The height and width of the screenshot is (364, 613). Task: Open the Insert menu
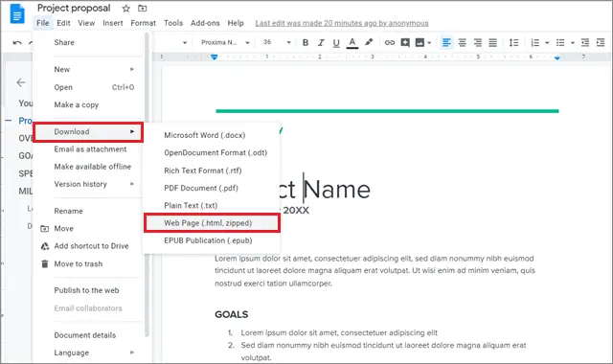tap(113, 23)
